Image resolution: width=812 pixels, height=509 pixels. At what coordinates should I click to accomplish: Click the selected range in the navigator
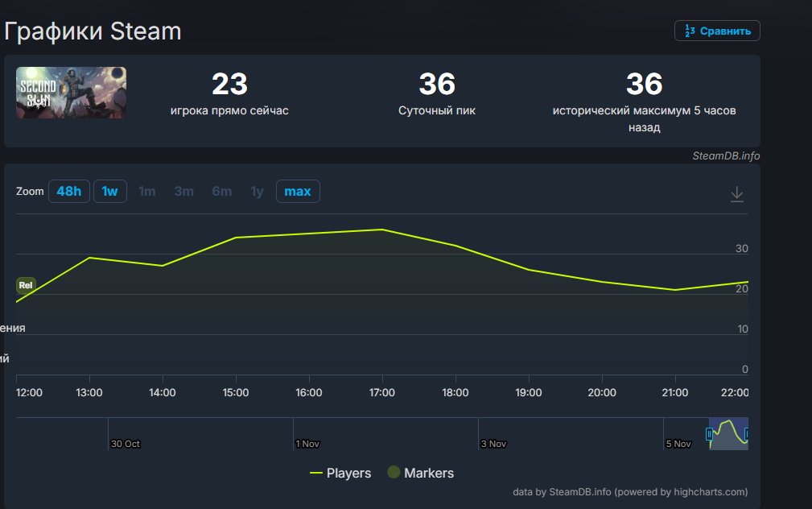click(x=728, y=434)
